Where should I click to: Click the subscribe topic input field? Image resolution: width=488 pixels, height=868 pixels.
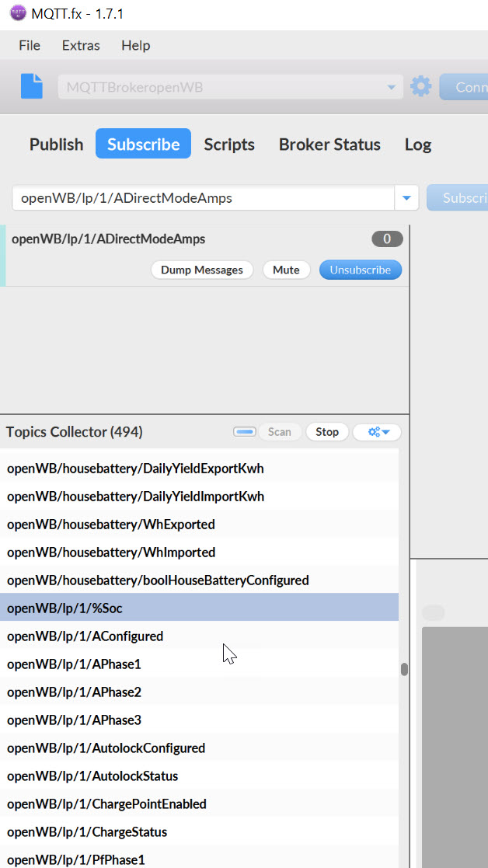point(204,198)
